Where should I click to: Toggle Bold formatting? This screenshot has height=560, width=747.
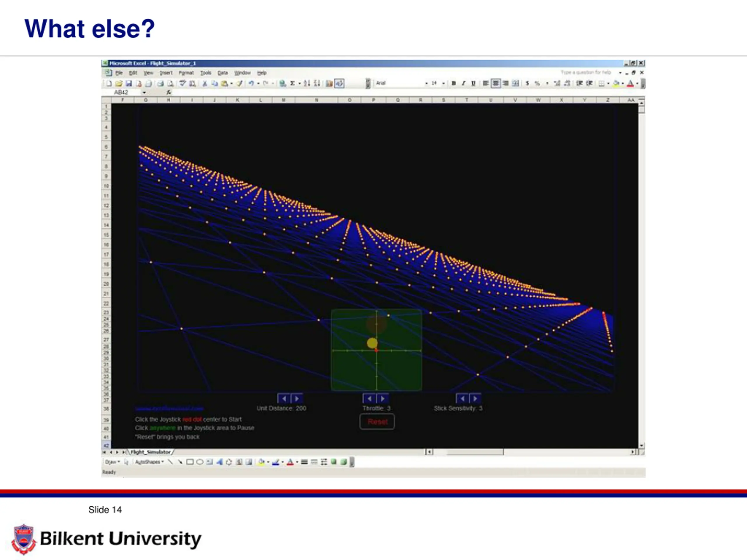click(x=453, y=83)
